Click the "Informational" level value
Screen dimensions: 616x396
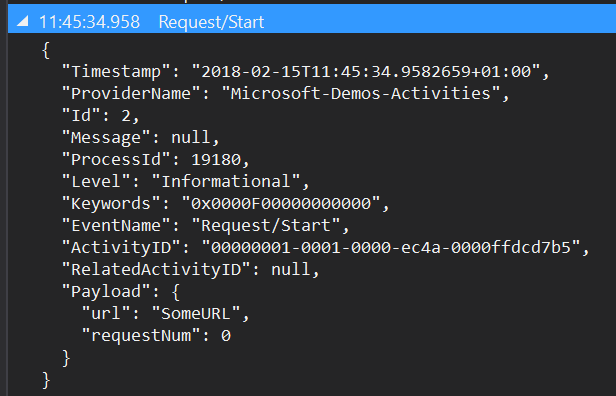pyautogui.click(x=226, y=182)
